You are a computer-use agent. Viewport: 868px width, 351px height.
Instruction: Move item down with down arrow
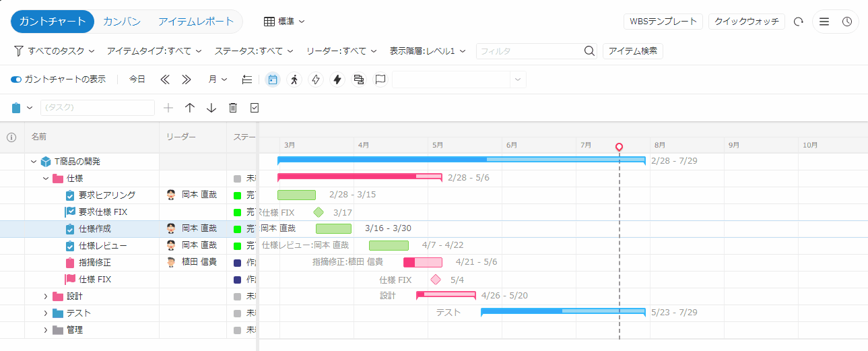pos(211,108)
